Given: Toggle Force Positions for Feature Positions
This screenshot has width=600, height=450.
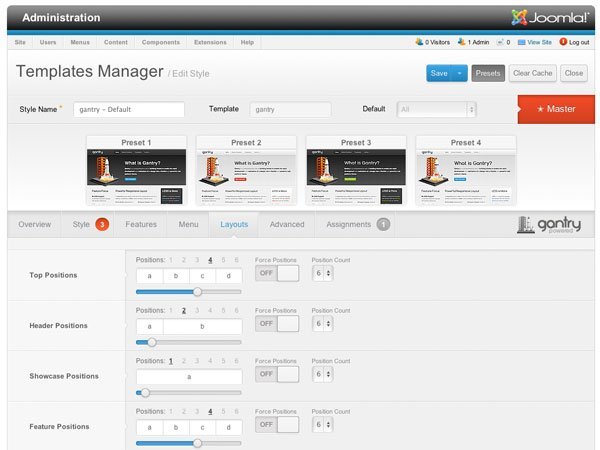Looking at the screenshot, I should coord(277,425).
